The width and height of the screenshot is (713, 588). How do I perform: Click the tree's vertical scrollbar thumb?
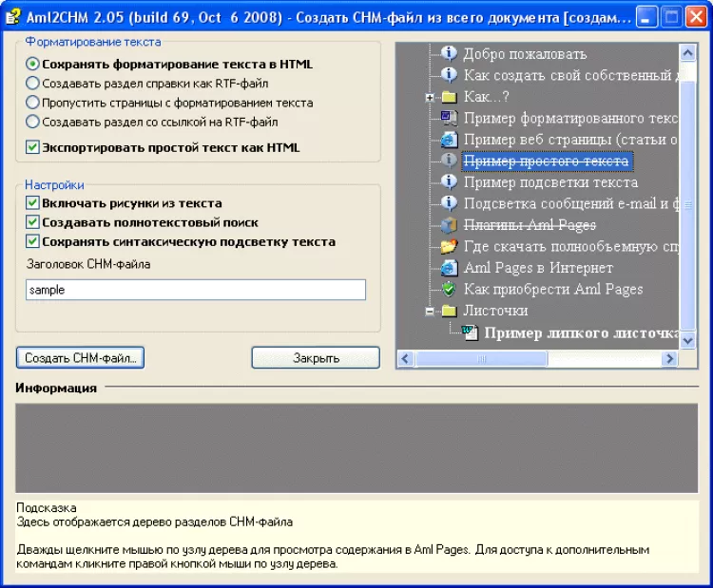[x=687, y=205]
